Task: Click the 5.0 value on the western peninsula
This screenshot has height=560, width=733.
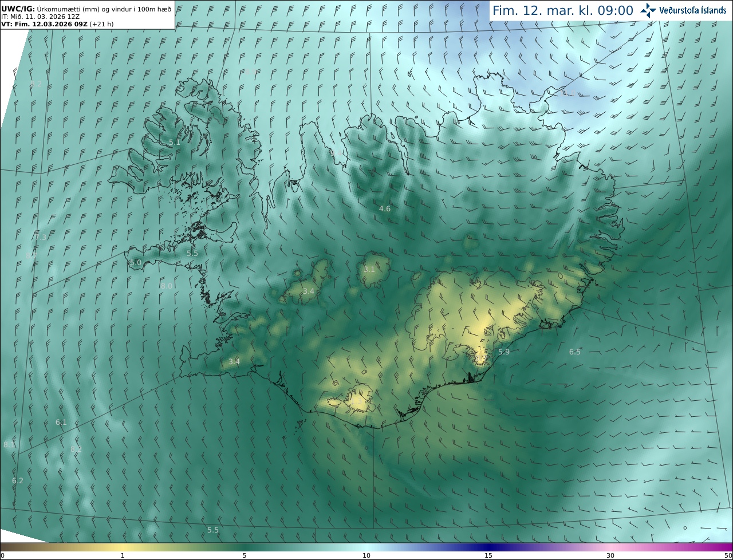Action: (x=136, y=262)
